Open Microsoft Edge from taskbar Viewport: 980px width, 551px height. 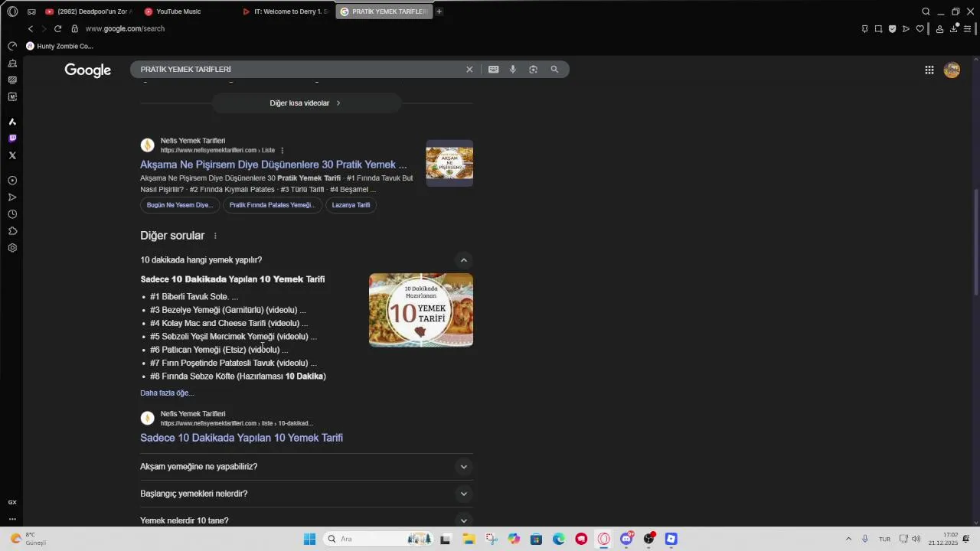(559, 539)
